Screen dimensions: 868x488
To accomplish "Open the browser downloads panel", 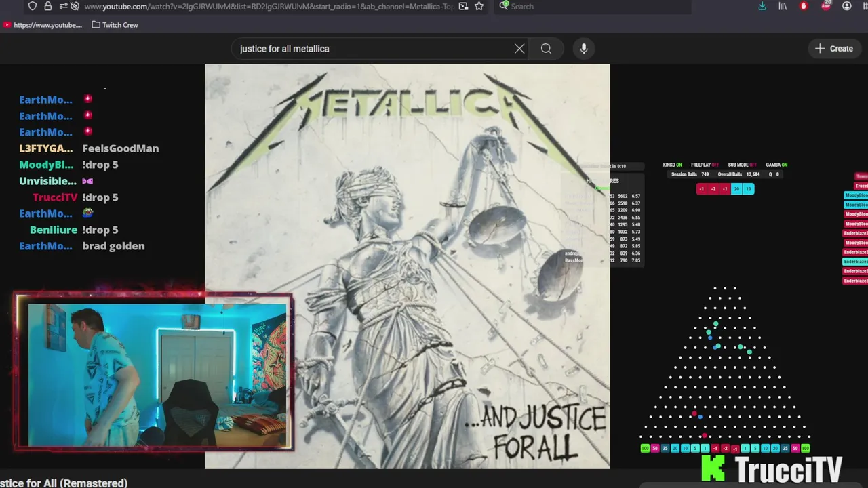I will pos(762,6).
